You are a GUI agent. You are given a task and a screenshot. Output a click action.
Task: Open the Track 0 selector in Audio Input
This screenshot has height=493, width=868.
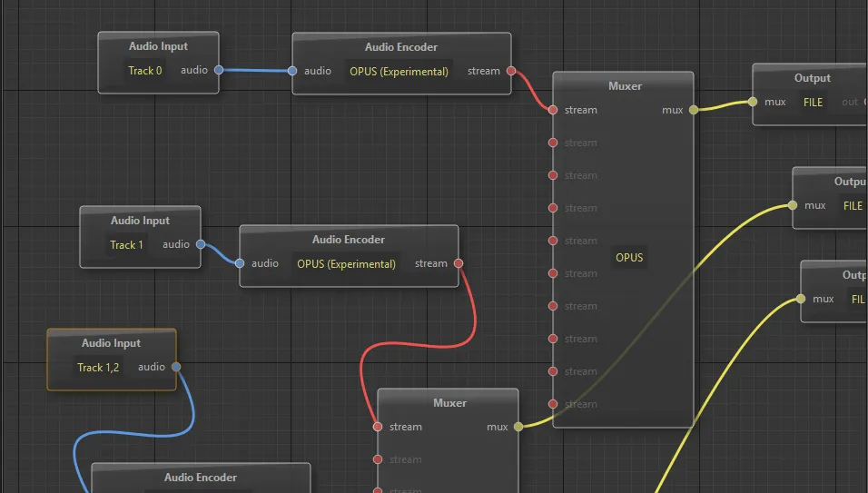[145, 70]
